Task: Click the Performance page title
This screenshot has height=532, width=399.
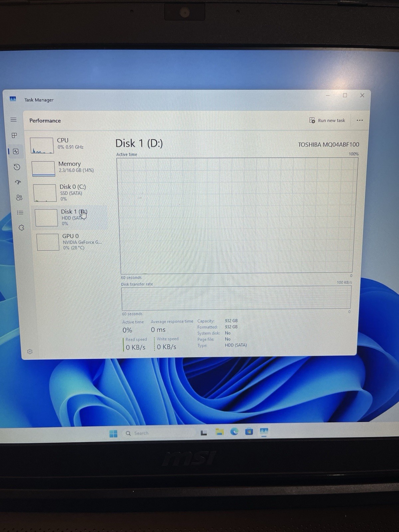Action: [x=45, y=121]
